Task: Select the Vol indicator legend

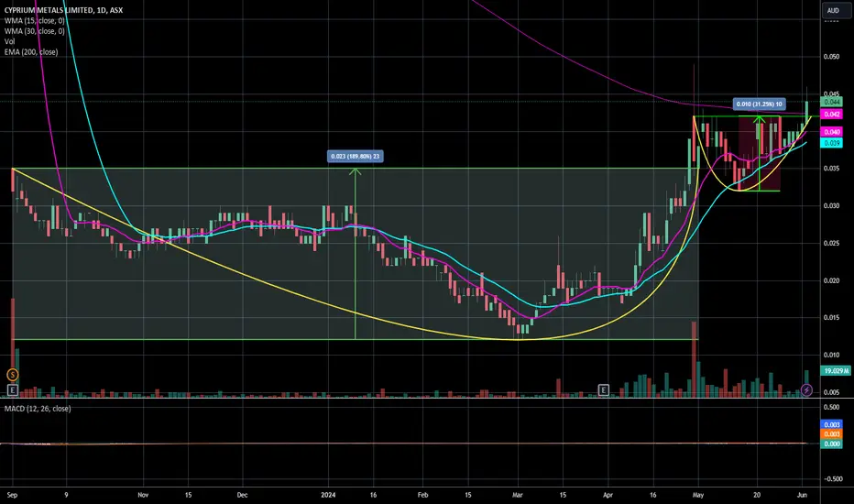Action: [x=9, y=41]
